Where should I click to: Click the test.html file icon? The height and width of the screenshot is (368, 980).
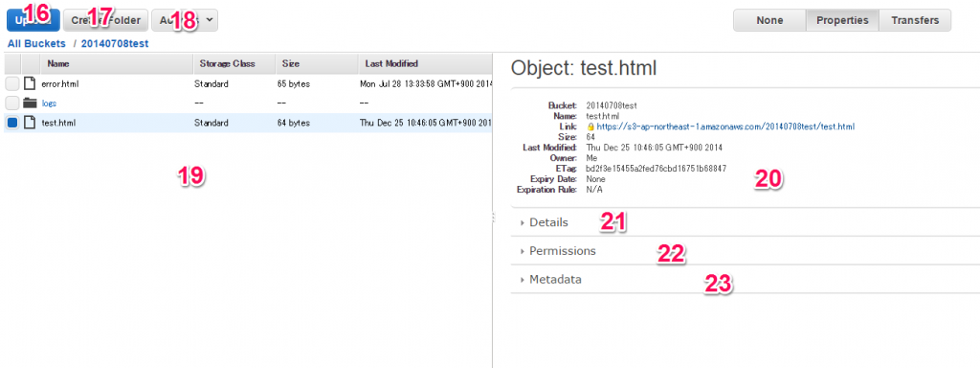[x=30, y=123]
